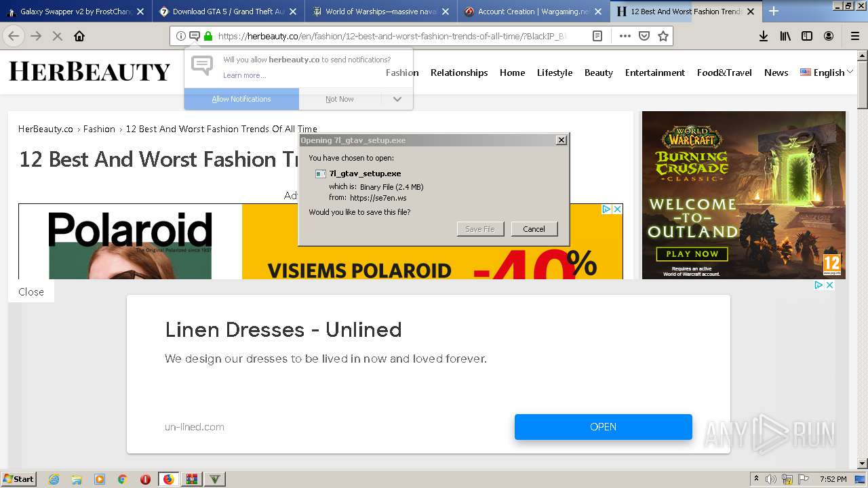Viewport: 868px width, 488px height.
Task: Open the library bookmarks and history
Action: [x=785, y=36]
